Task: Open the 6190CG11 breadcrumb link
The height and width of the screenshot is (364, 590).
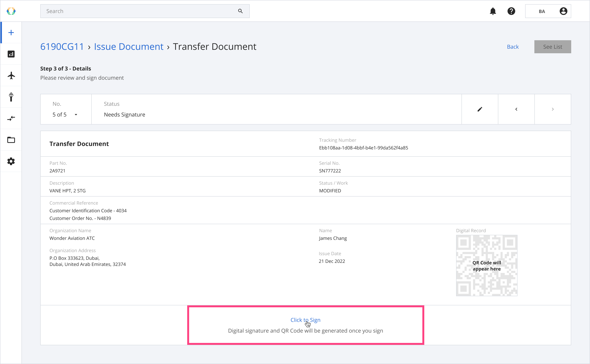Action: click(62, 47)
